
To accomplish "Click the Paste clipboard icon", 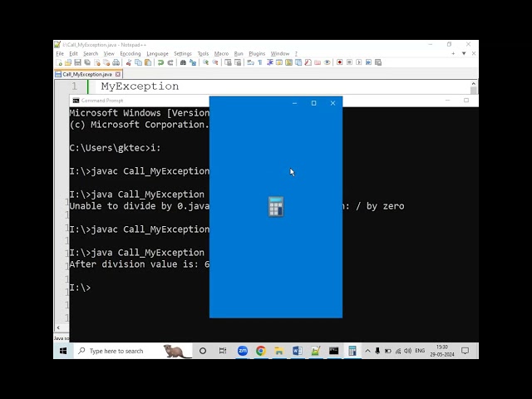I will 148,62.
